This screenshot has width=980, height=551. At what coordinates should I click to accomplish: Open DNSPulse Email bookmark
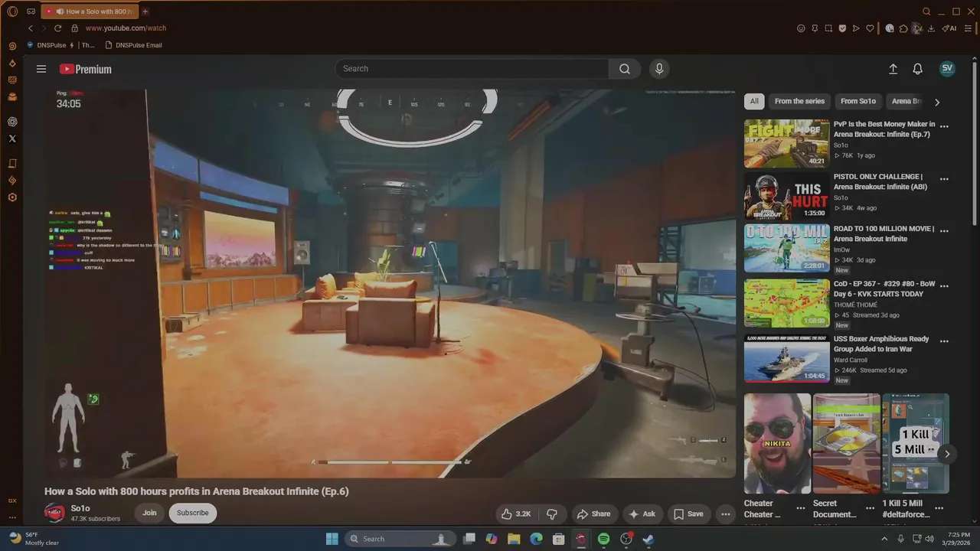(x=133, y=45)
